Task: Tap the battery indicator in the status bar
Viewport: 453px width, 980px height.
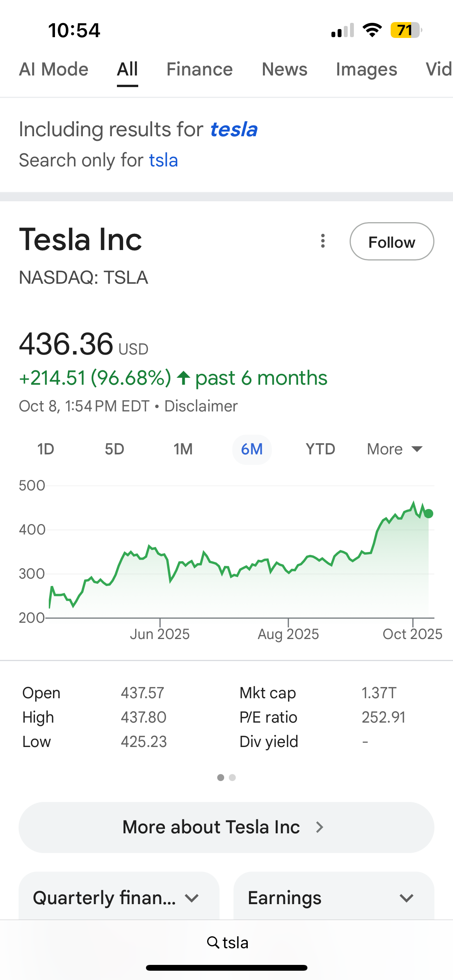Action: tap(405, 30)
